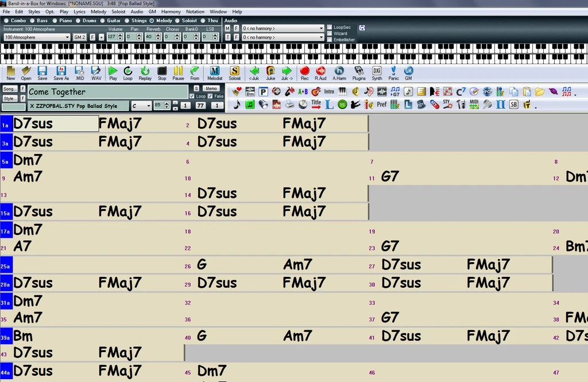This screenshot has width=588, height=382.
Task: Render audio using the .WAV icon
Action: pos(96,73)
